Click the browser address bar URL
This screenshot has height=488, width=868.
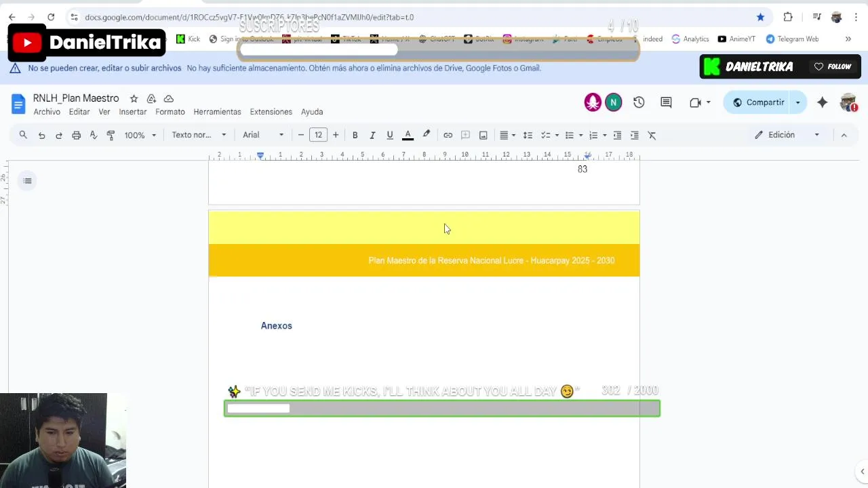pyautogui.click(x=249, y=17)
